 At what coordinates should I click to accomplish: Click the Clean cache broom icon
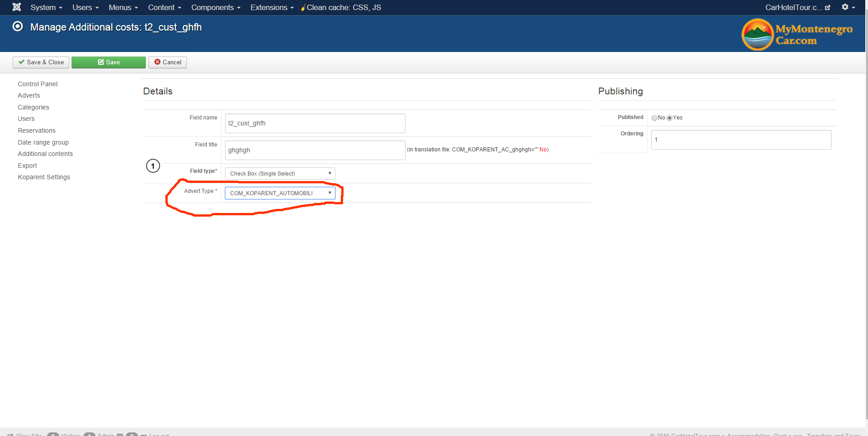click(303, 8)
